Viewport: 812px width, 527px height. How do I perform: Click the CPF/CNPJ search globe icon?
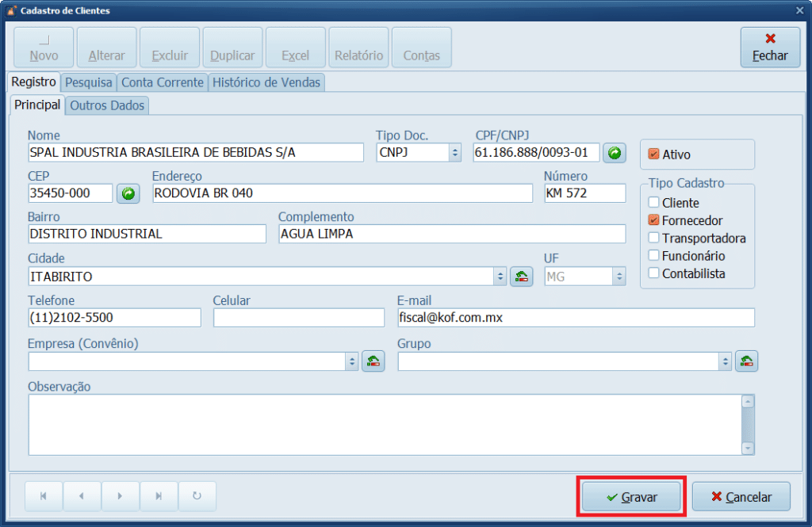coord(614,152)
